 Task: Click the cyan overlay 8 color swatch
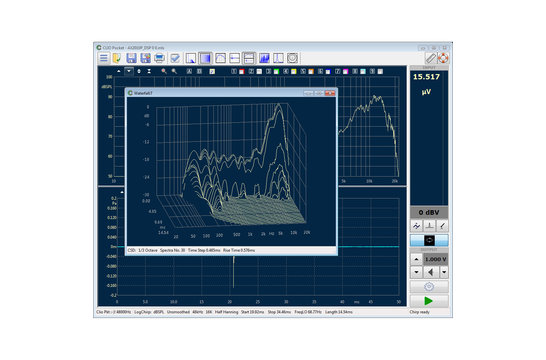pyautogui.click(x=363, y=72)
